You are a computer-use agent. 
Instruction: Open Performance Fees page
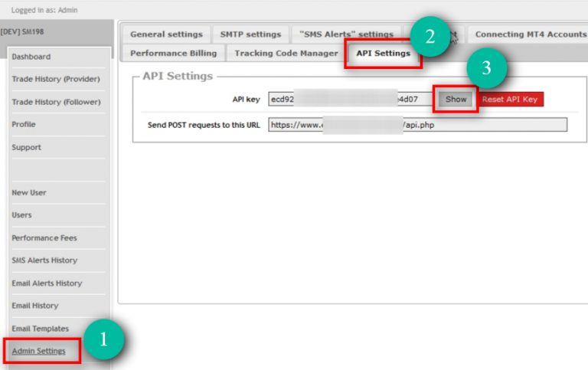click(44, 237)
